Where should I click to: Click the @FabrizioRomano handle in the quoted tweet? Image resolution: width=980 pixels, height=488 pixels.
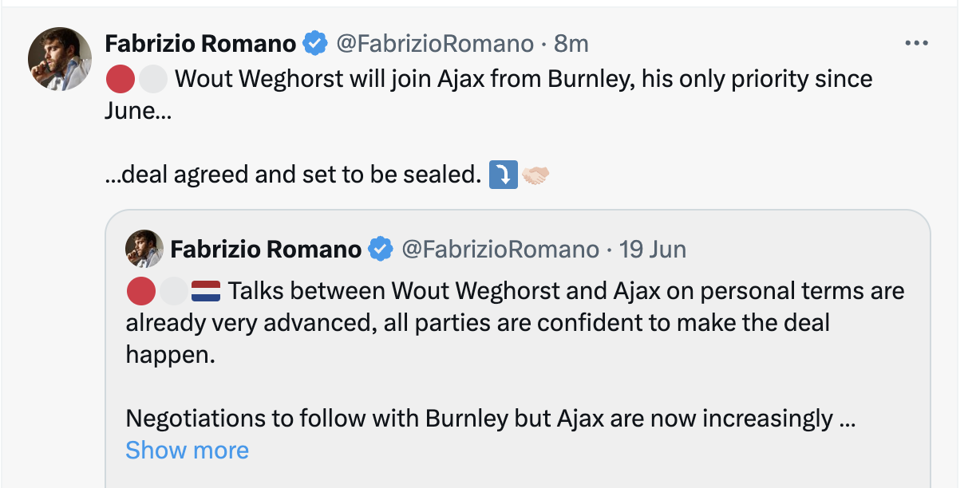[x=500, y=250]
